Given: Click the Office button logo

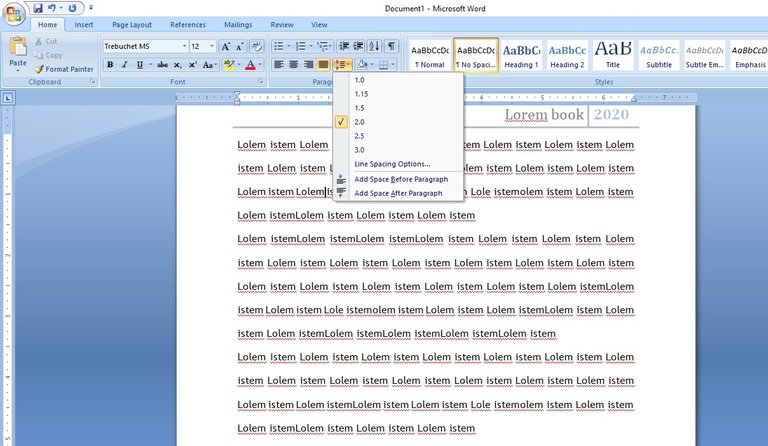Looking at the screenshot, I should click(x=14, y=14).
